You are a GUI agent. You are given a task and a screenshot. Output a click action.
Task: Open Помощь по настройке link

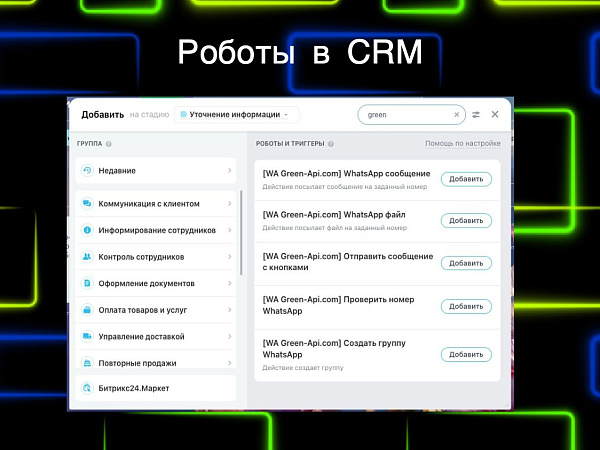pyautogui.click(x=463, y=143)
